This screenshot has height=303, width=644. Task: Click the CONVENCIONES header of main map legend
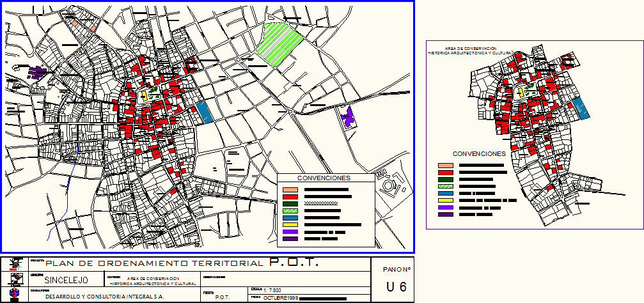click(x=325, y=178)
